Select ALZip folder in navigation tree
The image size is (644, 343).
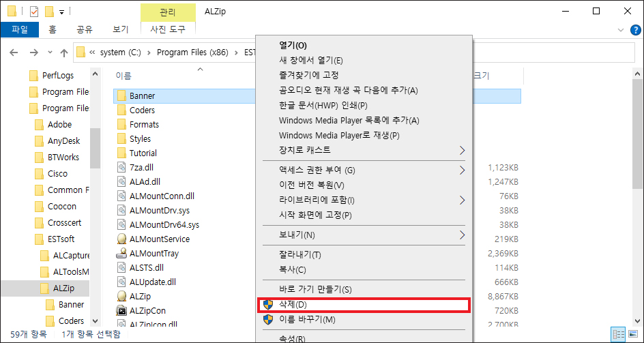(x=63, y=288)
